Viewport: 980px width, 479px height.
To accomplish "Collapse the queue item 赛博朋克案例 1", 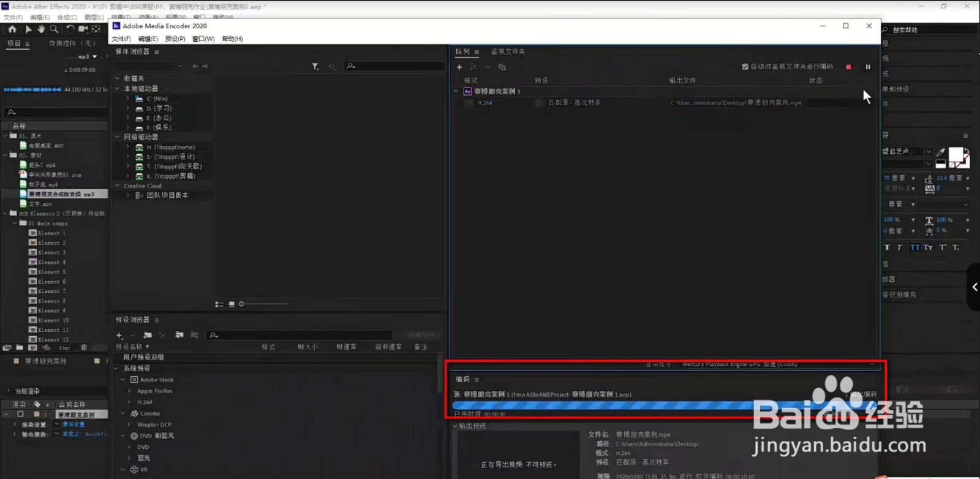I will click(x=456, y=91).
